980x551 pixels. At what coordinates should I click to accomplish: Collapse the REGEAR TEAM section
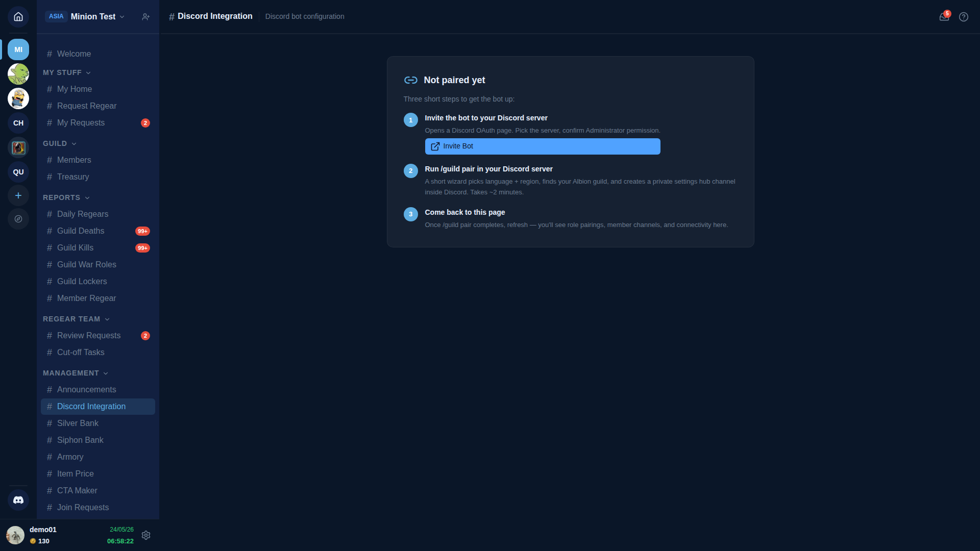coord(77,319)
